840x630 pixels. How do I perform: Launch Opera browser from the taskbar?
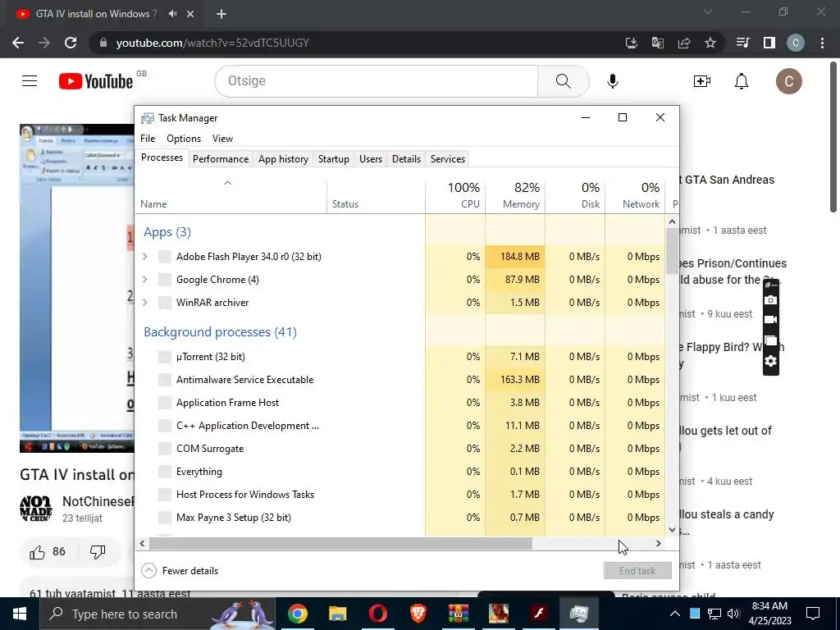click(x=377, y=614)
